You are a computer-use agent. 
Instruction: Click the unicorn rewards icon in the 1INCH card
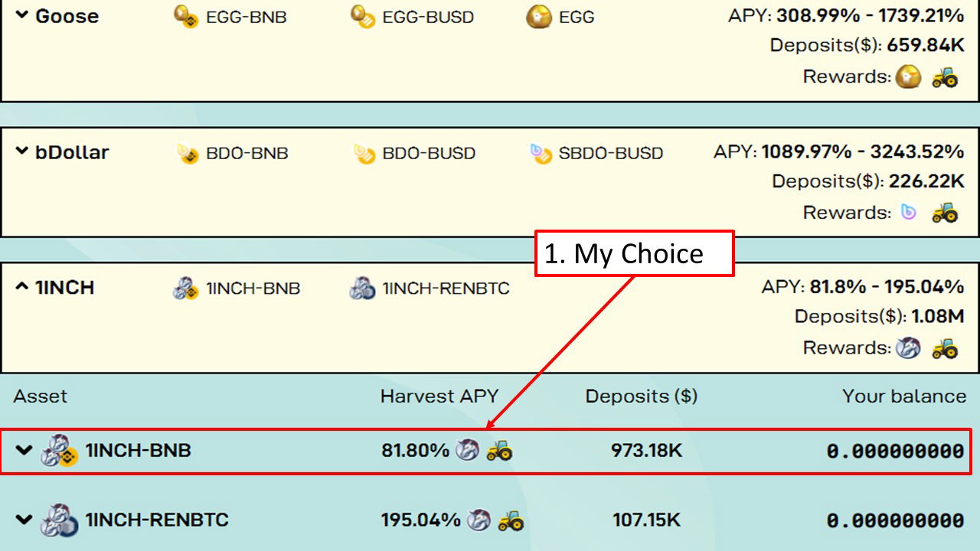[909, 348]
